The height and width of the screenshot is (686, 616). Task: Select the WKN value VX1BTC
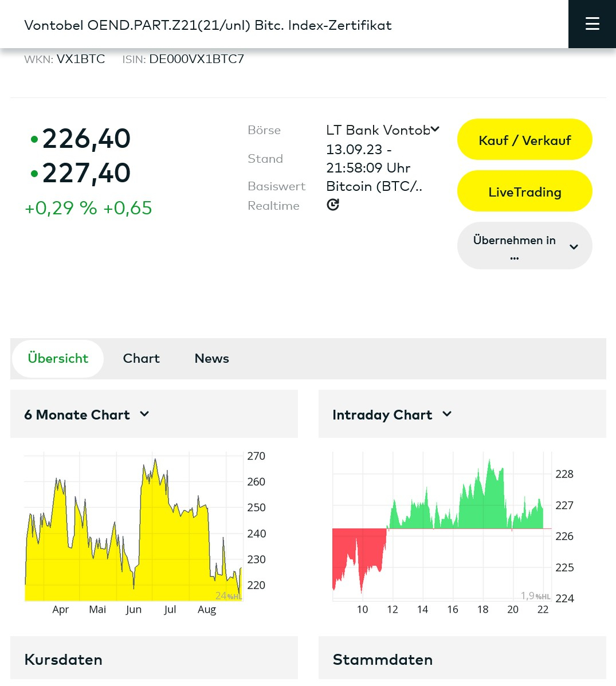point(81,59)
